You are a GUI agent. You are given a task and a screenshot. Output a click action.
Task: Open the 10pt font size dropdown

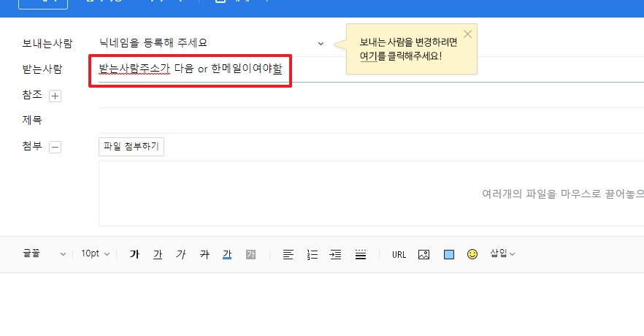(95, 254)
